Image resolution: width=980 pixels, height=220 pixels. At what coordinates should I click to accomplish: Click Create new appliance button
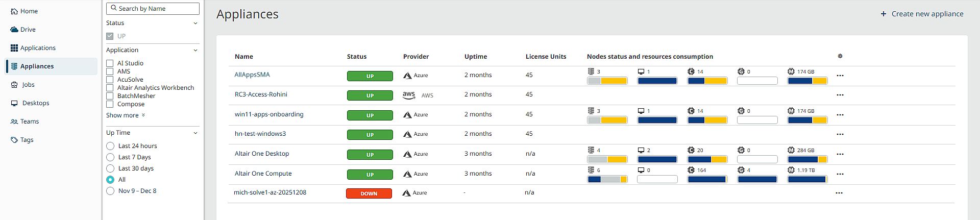click(x=922, y=14)
